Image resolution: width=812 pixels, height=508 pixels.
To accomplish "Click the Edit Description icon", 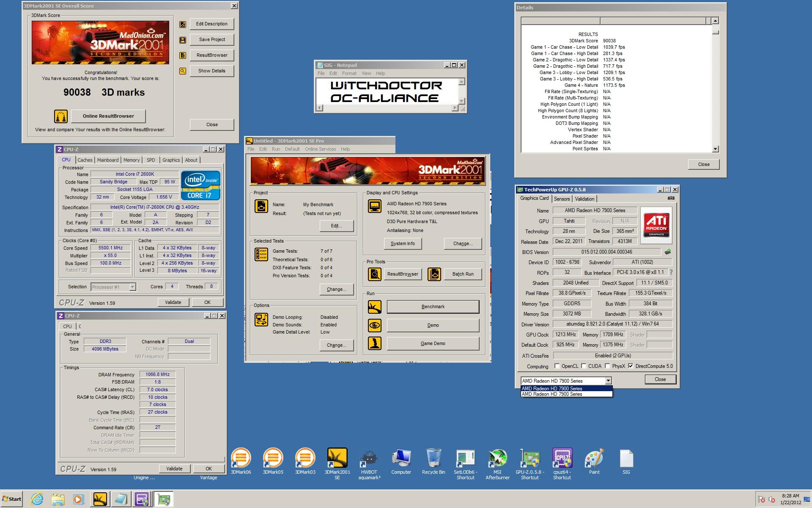I will click(183, 25).
